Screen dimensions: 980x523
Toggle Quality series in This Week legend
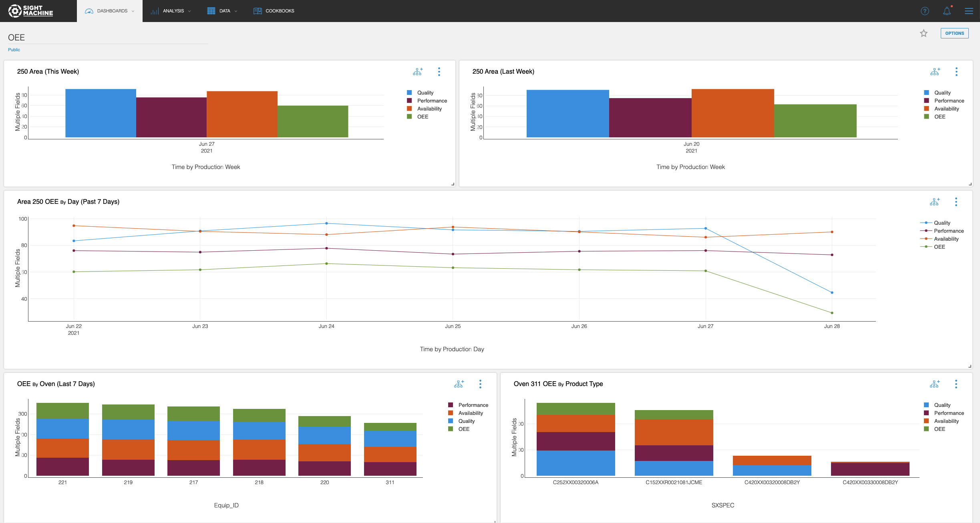click(420, 93)
